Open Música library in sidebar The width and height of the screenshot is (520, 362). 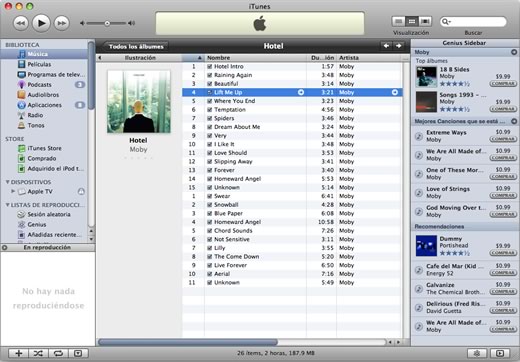pyautogui.click(x=44, y=54)
